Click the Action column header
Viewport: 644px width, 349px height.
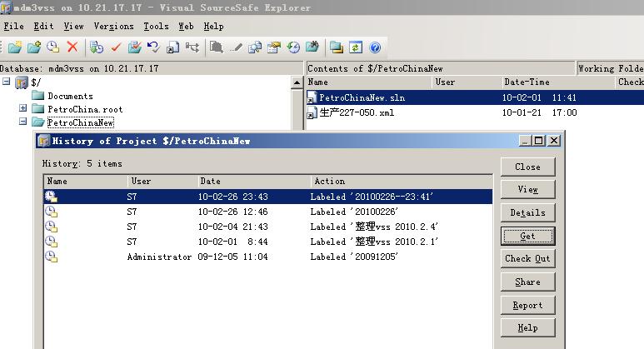point(402,181)
